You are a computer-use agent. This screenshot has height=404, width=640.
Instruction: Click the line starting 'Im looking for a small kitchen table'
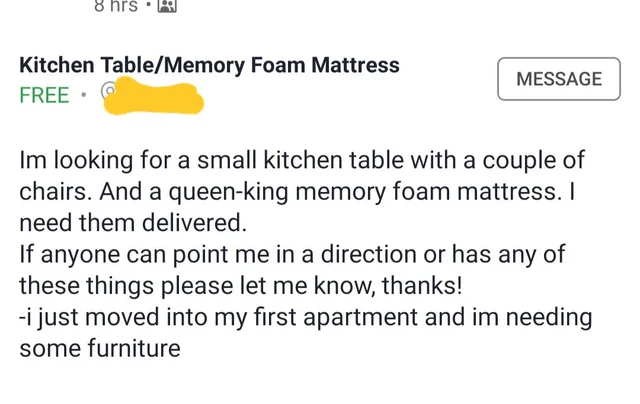302,160
